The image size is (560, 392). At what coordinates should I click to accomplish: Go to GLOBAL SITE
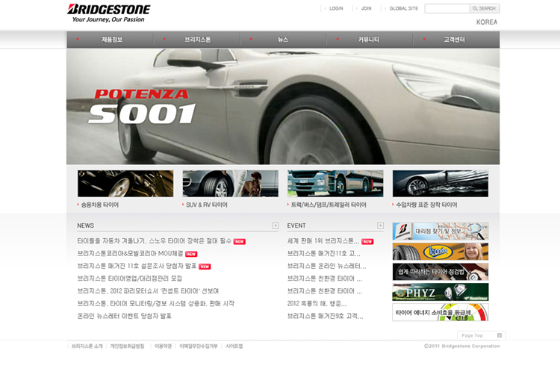pos(403,8)
